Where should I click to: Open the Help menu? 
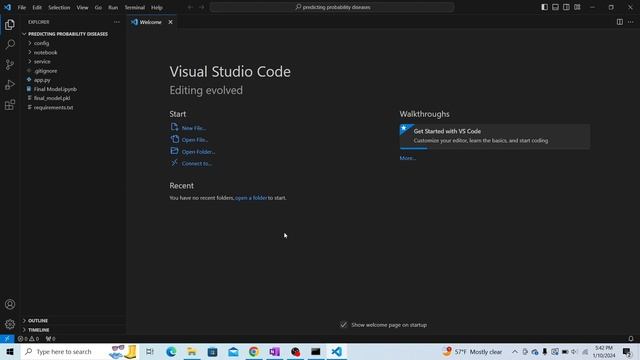(157, 7)
